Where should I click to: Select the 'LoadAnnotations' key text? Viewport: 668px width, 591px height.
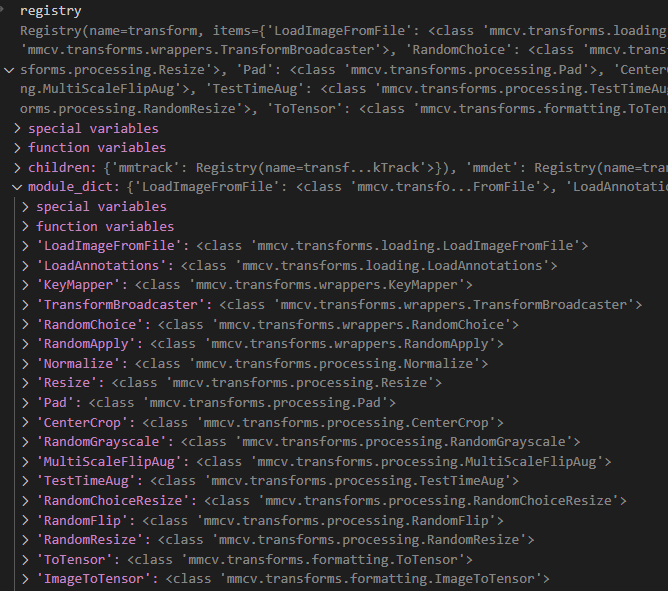coord(101,265)
